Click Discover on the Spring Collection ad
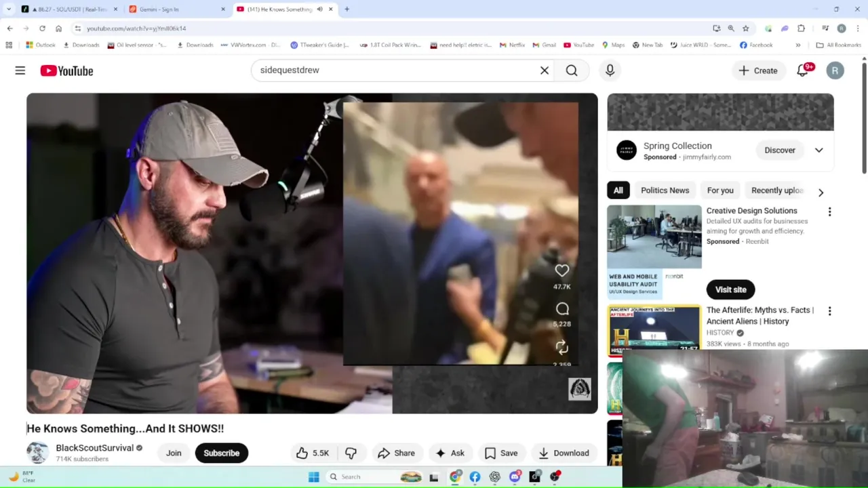The image size is (868, 488). pos(780,150)
